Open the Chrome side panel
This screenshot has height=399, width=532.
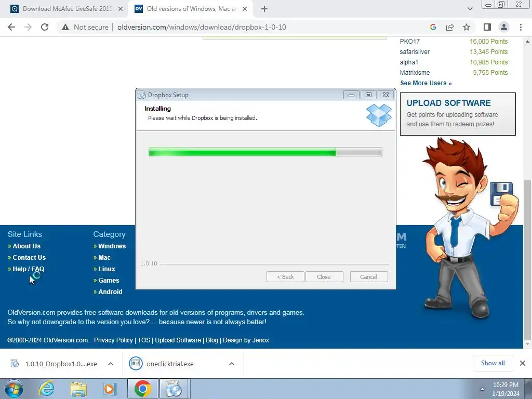[487, 27]
